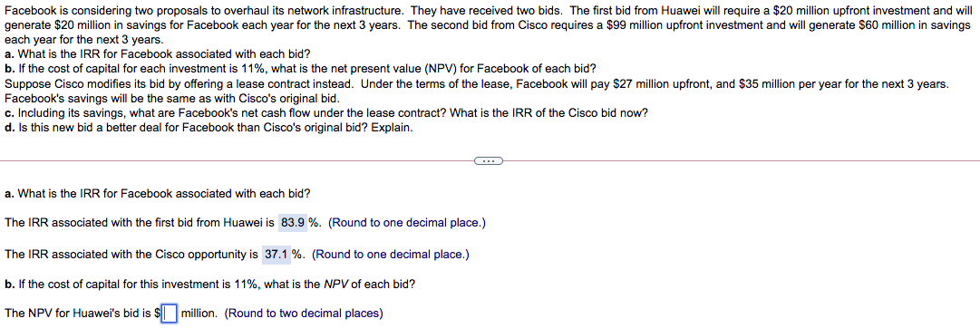Screen dimensions: 980x328
Task: Click the rounding hint after Huawei IRR answer
Action: tap(406, 224)
